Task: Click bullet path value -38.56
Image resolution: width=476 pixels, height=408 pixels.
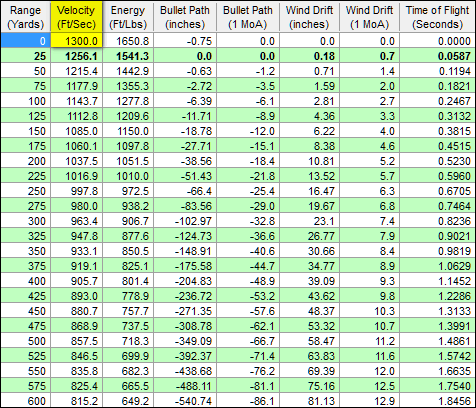Action: [185, 161]
